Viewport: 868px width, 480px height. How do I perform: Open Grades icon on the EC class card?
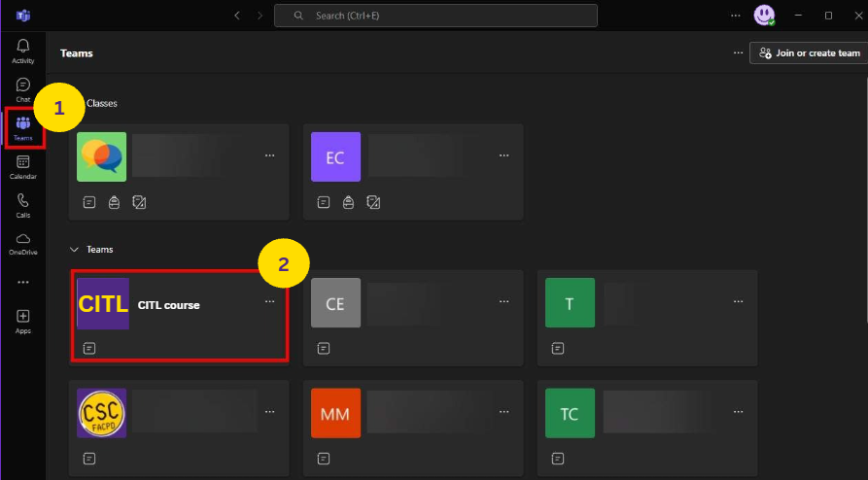pyautogui.click(x=373, y=202)
